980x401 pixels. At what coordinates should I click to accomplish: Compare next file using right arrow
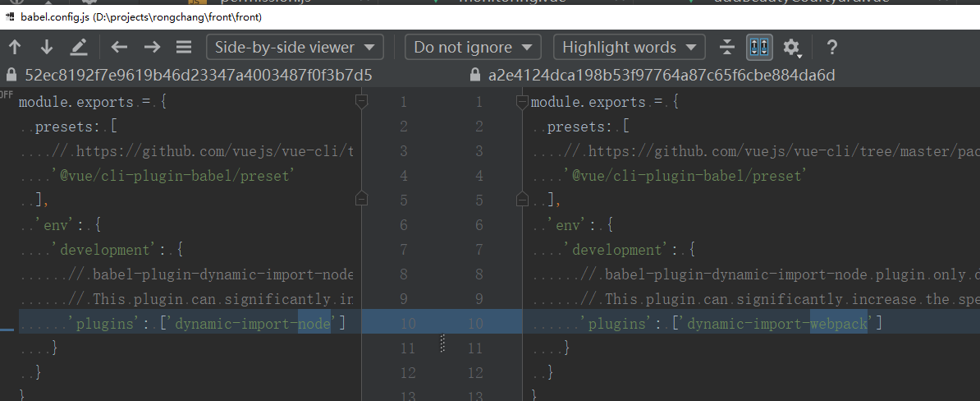pyautogui.click(x=152, y=47)
